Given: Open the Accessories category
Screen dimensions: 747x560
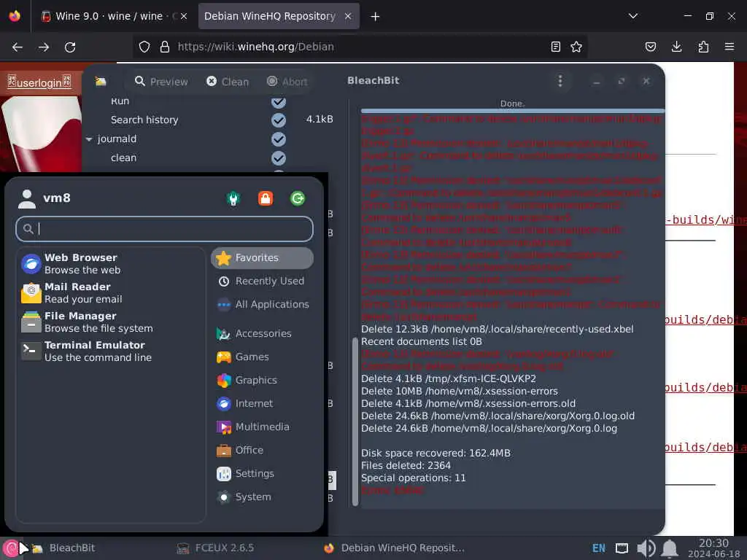Looking at the screenshot, I should [x=262, y=333].
